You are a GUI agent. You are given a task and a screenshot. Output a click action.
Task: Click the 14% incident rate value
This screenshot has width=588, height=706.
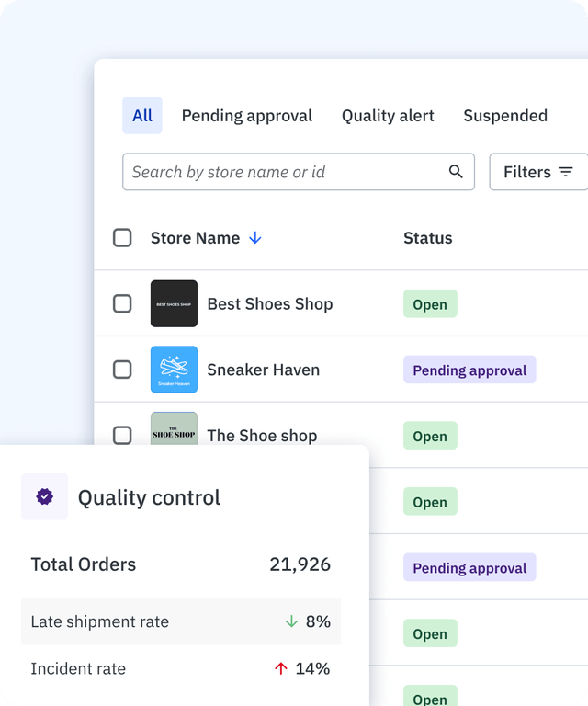click(312, 668)
